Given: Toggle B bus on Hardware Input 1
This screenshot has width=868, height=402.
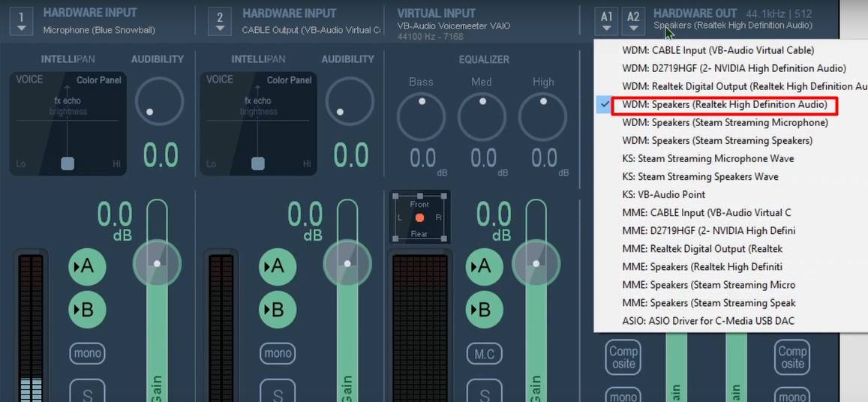Looking at the screenshot, I should click(x=88, y=310).
